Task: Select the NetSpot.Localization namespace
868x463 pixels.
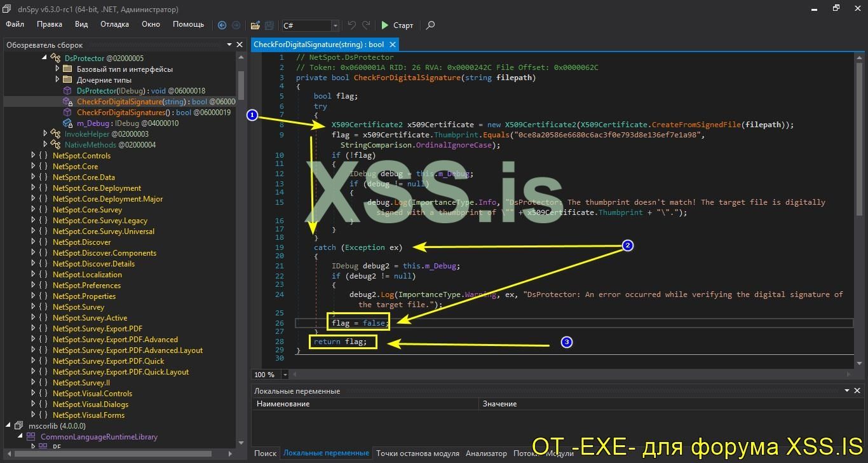Action: 87,274
